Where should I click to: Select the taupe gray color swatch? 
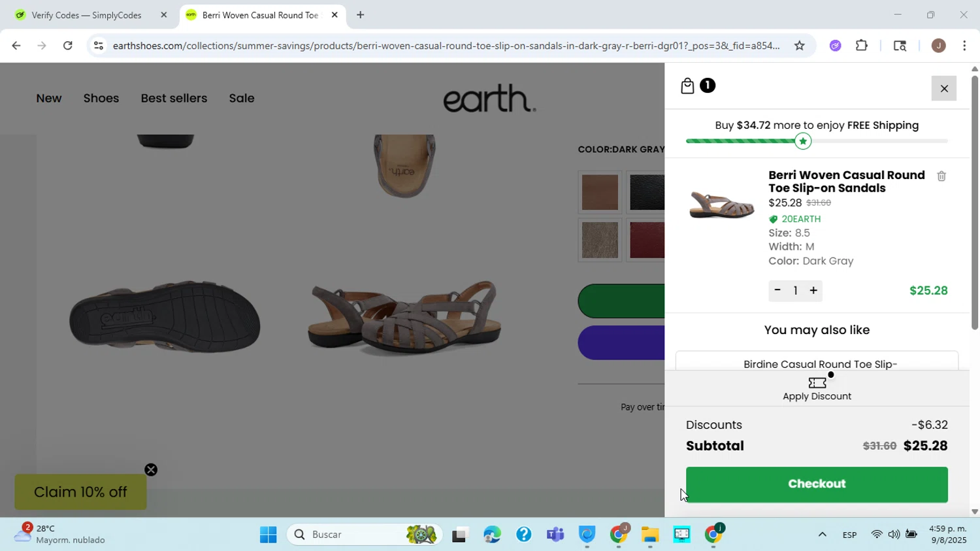tap(600, 240)
